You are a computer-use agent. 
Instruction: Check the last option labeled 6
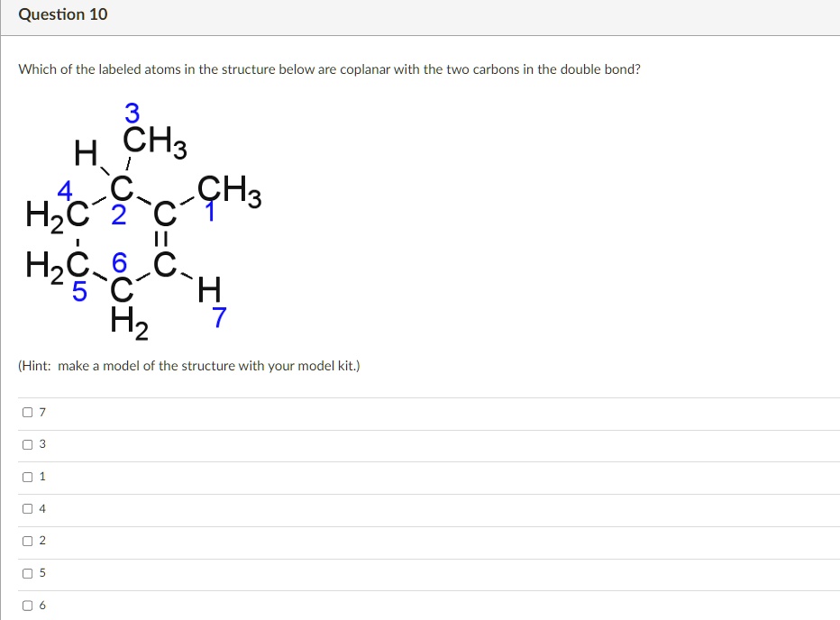[x=27, y=606]
